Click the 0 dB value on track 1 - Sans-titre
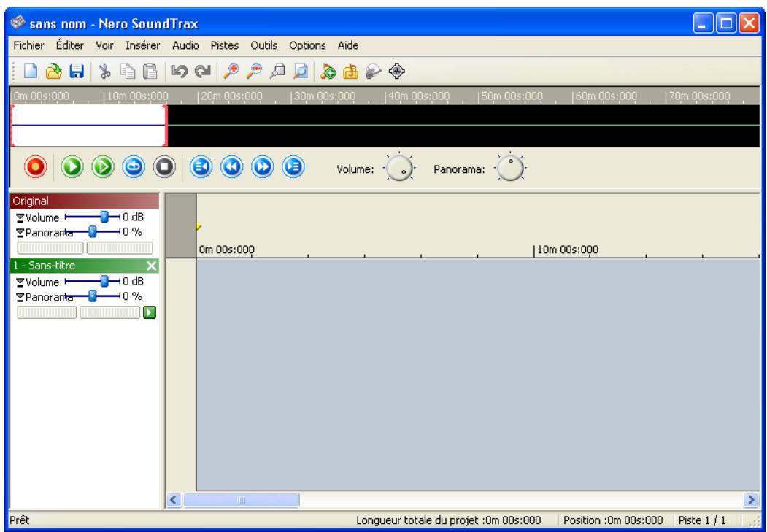This screenshot has width=767, height=532. (133, 281)
